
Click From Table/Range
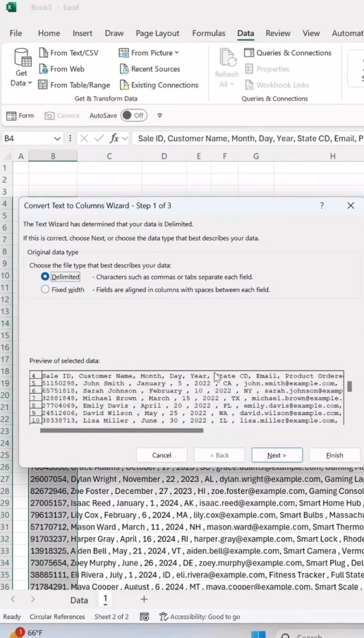74,85
